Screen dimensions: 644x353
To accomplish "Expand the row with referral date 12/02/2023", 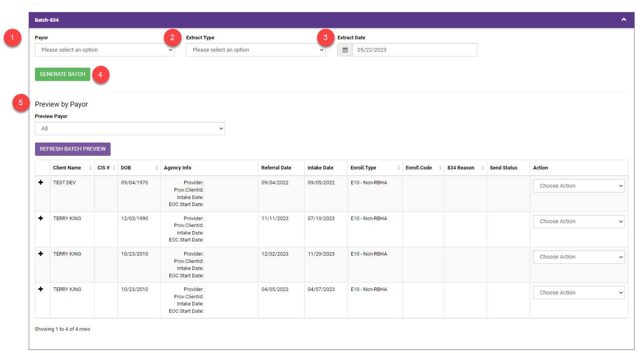I will (x=41, y=254).
